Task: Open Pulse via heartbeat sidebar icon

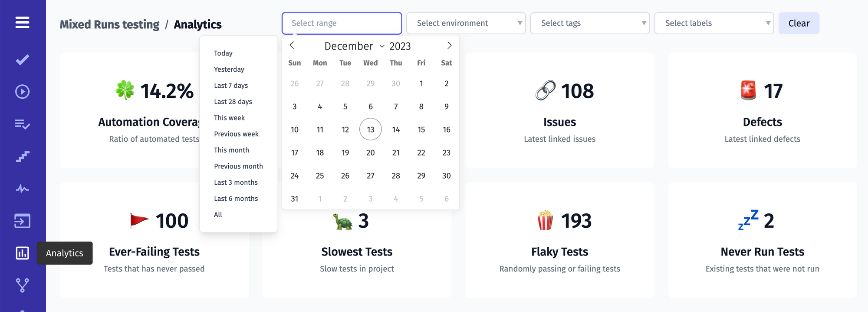Action: point(23,189)
